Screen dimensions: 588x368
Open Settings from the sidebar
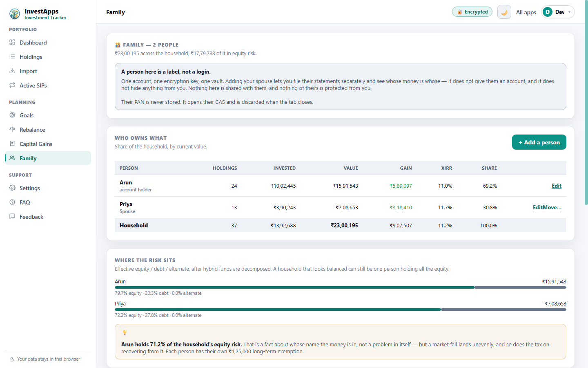[x=48, y=188]
